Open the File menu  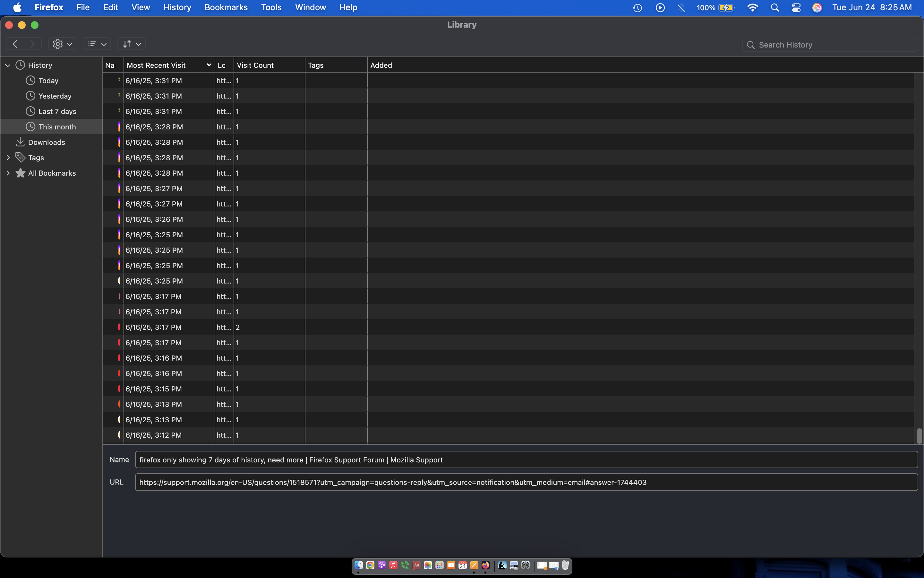(x=83, y=8)
